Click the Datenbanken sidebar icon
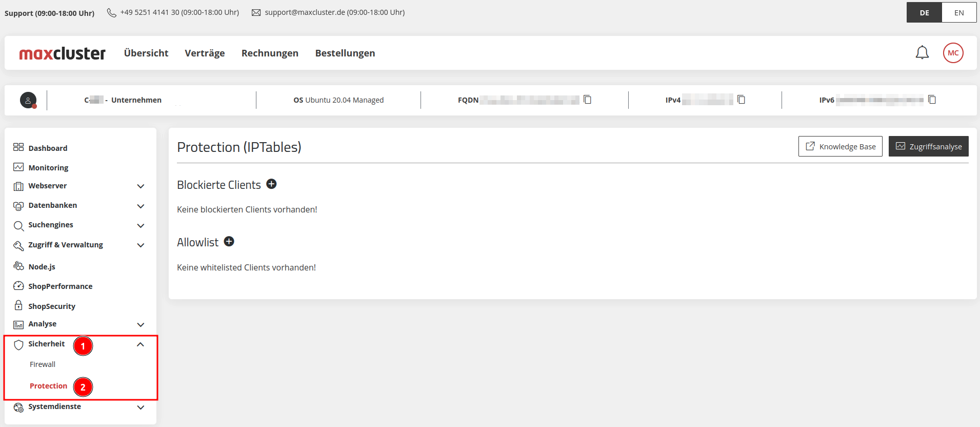This screenshot has width=980, height=427. pyautogui.click(x=18, y=206)
